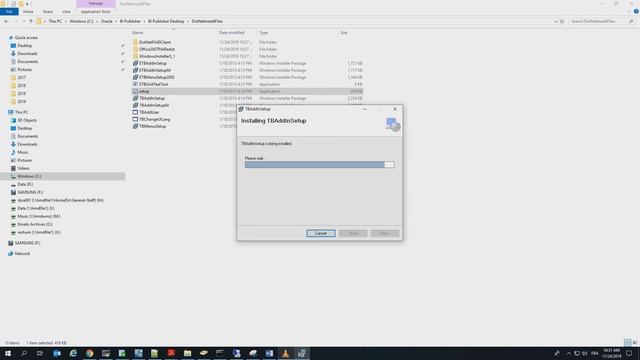Switch to the Home ribbon tab
This screenshot has height=360, width=640.
[x=28, y=12]
